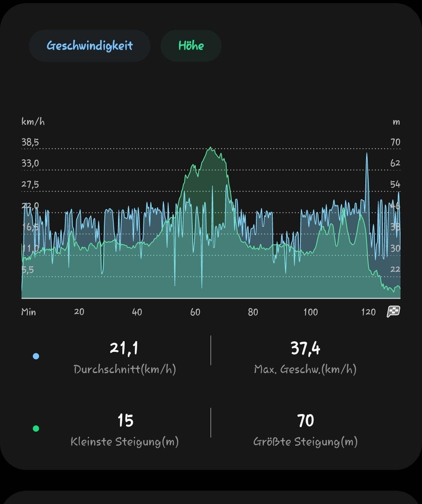Select the 20 minute mark on the time axis
The height and width of the screenshot is (504, 422).
(79, 312)
